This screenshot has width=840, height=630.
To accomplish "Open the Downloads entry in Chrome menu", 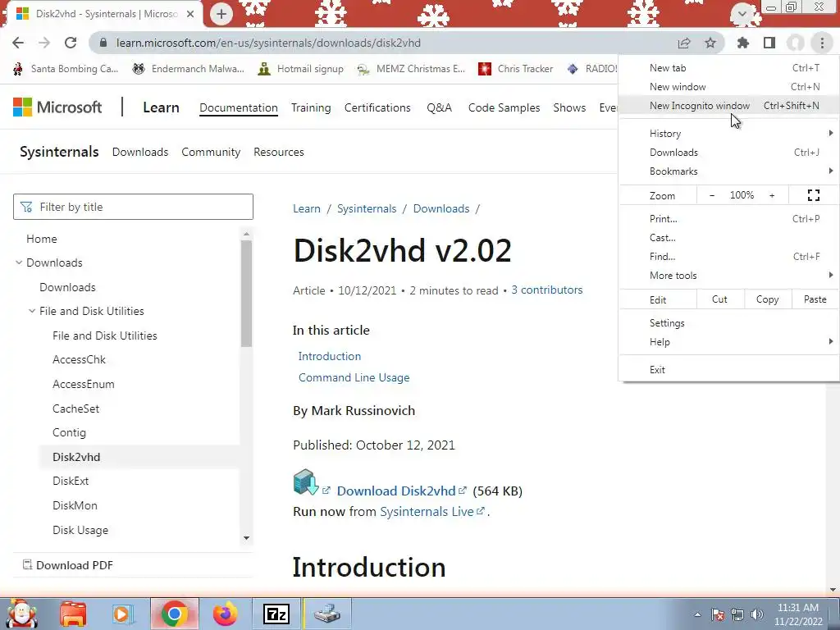I will coord(728,152).
